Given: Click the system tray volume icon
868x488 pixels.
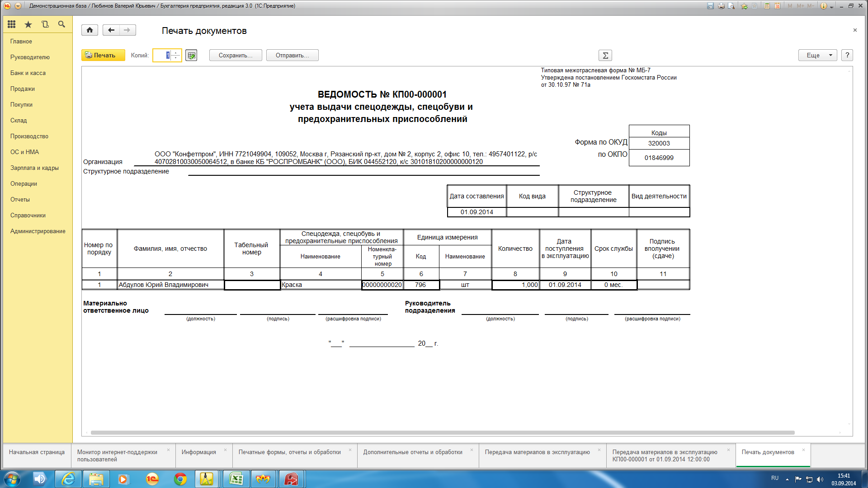Looking at the screenshot, I should (x=820, y=479).
